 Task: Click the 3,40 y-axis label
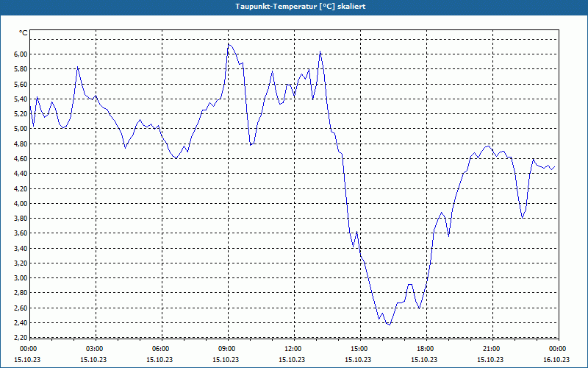click(21, 248)
